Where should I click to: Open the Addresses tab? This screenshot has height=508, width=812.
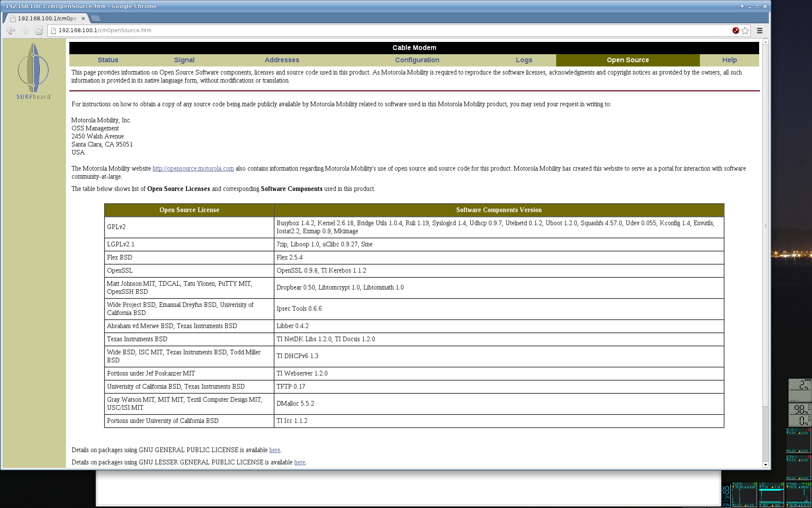(282, 60)
